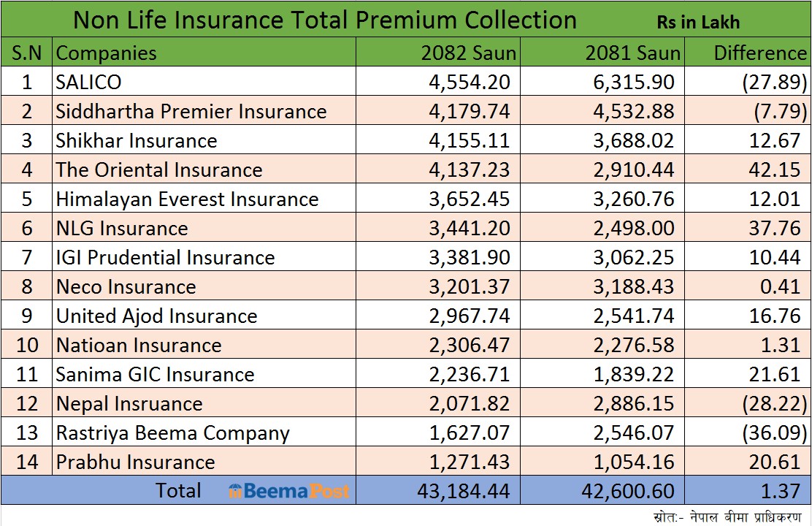Select The Oriental Insurance difference 42.15
The height and width of the screenshot is (526, 812).
coord(775,169)
